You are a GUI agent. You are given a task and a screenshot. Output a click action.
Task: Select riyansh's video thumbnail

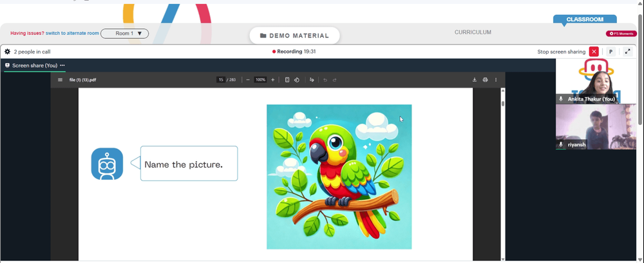point(596,126)
